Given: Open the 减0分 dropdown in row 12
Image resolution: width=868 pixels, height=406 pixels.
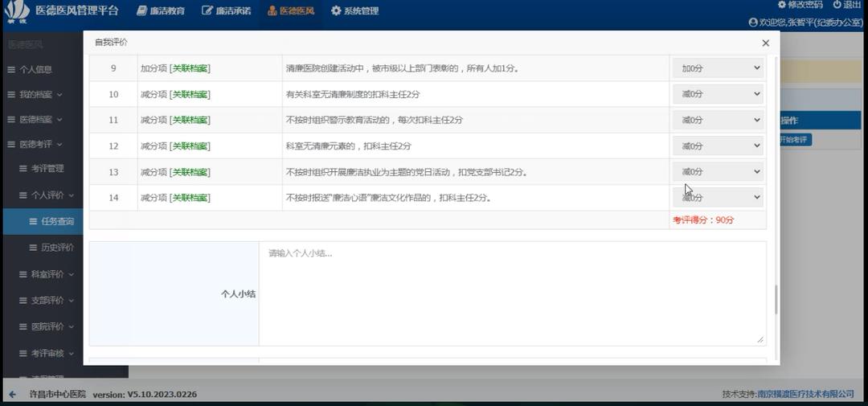Looking at the screenshot, I should pos(718,146).
